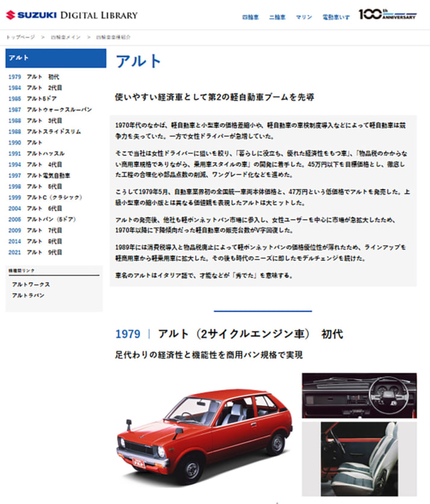Open 1998 アルト 5代目 link
The height and width of the screenshot is (504, 430).
tap(35, 187)
